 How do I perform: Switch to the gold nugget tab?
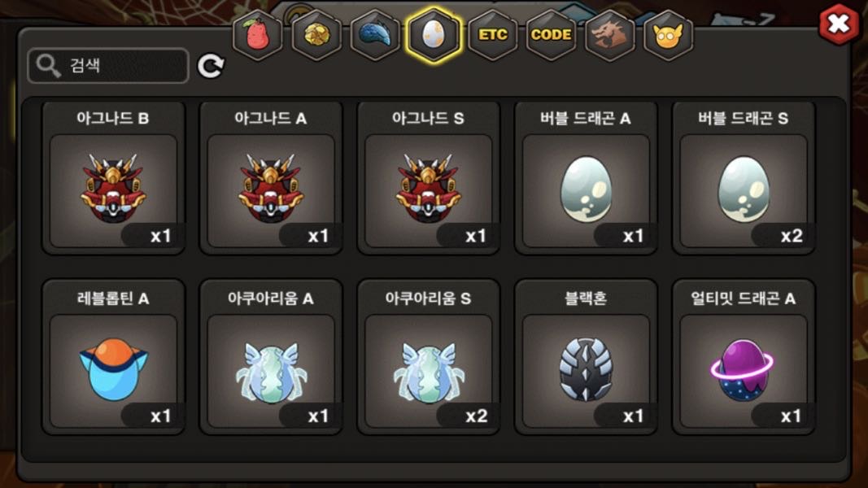pos(316,34)
